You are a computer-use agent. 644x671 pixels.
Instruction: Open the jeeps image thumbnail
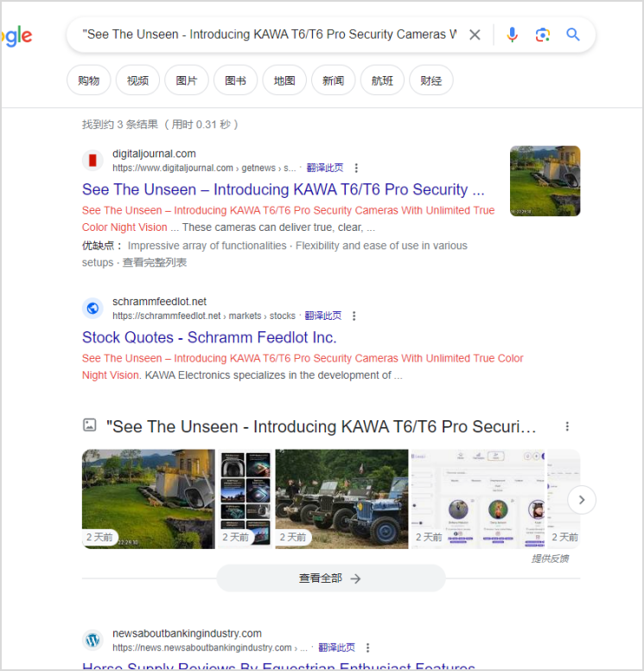[x=341, y=499]
